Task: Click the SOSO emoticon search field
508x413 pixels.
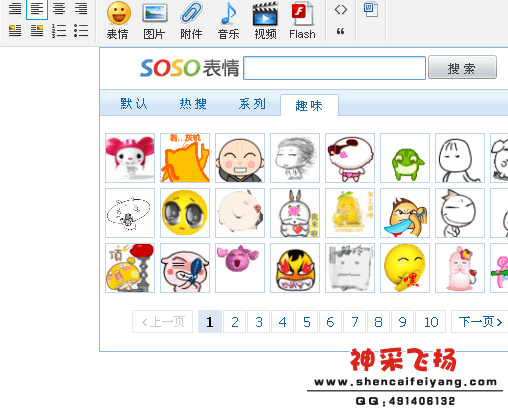Action: point(334,68)
